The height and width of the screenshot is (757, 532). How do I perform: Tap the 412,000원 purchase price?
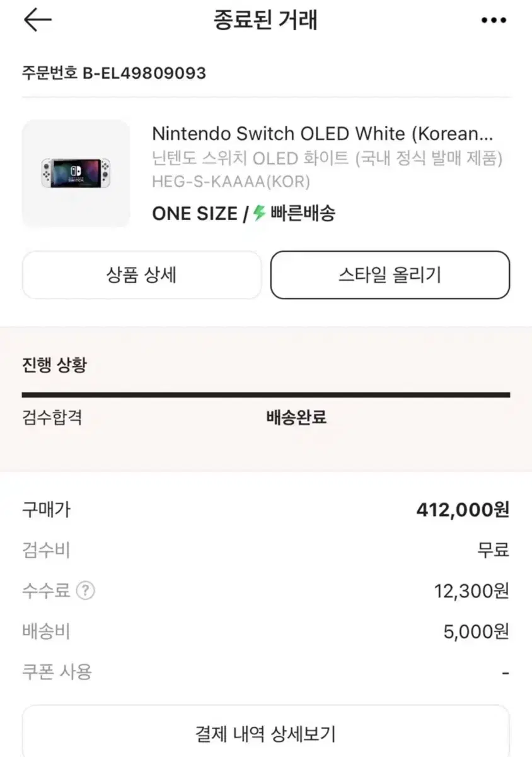[x=462, y=510]
